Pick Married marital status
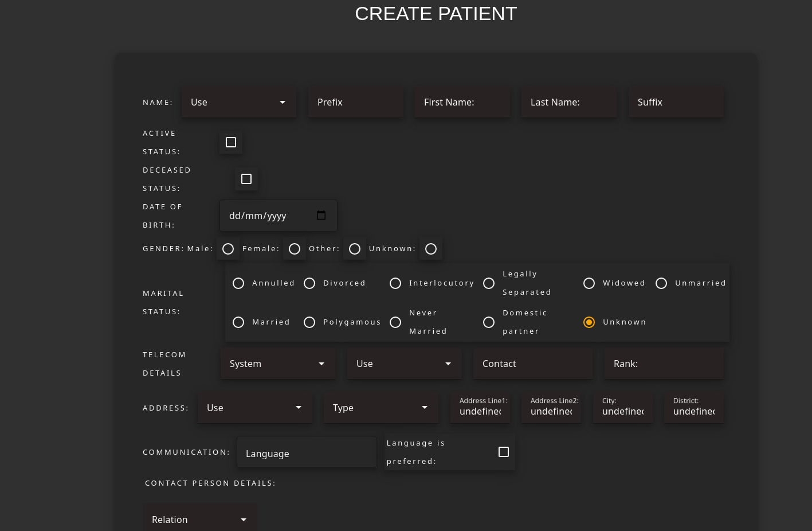The width and height of the screenshot is (812, 531). point(238,322)
